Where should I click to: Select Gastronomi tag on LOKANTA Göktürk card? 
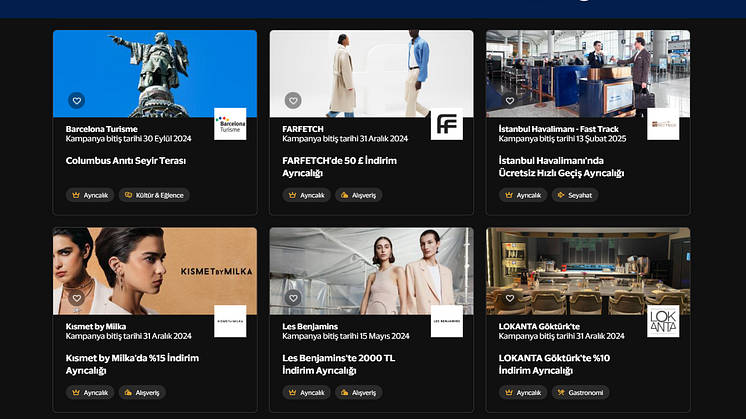tap(580, 392)
